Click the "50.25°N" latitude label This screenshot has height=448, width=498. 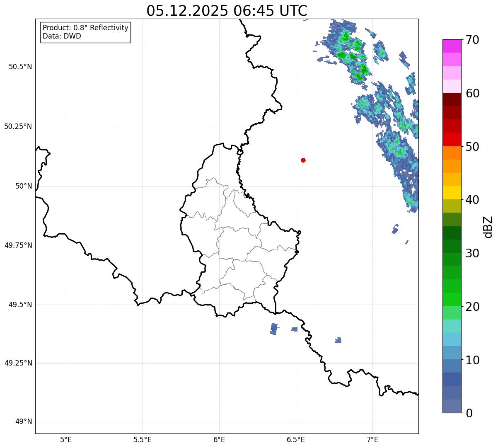click(x=18, y=126)
